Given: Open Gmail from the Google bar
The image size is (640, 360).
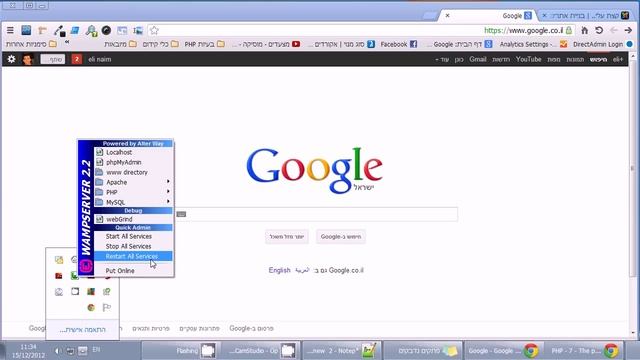Looking at the screenshot, I should tap(478, 59).
